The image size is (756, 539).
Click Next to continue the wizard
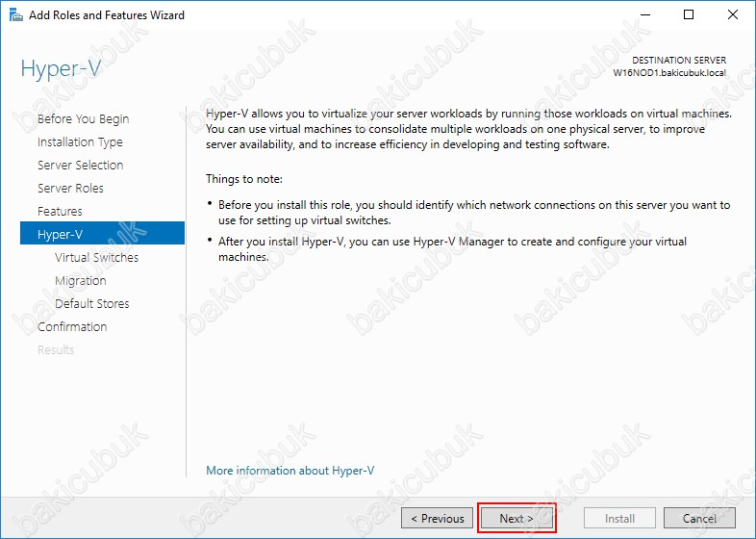tap(517, 518)
